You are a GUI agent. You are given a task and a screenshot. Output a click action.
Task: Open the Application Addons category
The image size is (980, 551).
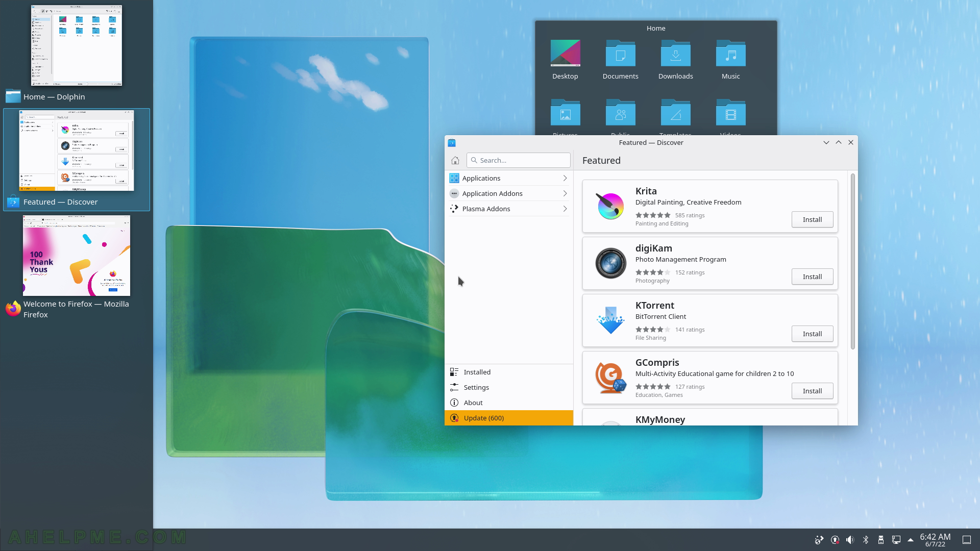tap(509, 193)
